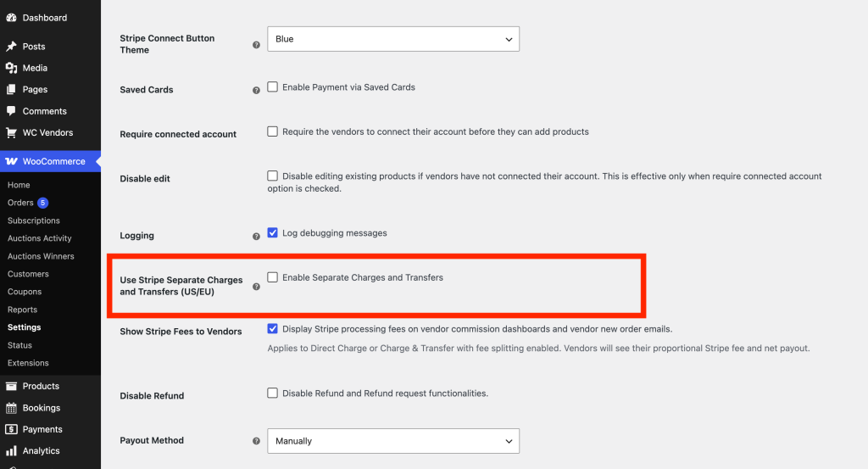Open WooCommerce menu item
The height and width of the screenshot is (469, 868).
pyautogui.click(x=50, y=161)
